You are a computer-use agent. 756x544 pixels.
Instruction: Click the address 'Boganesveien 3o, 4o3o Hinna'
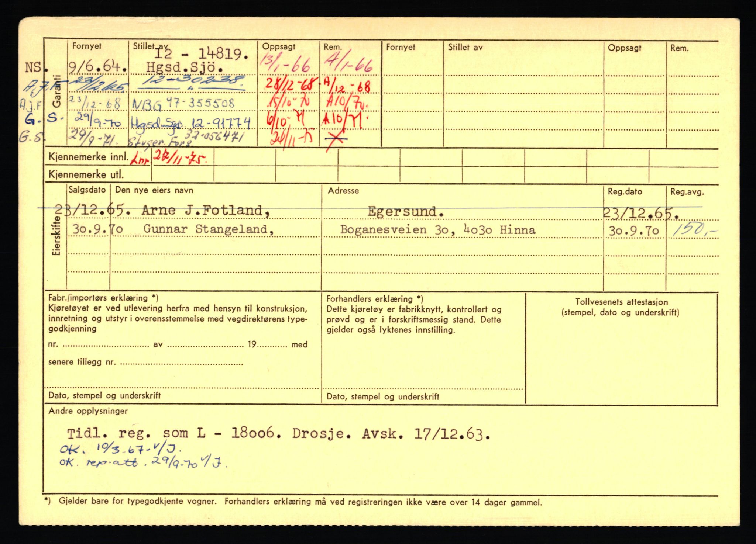(437, 230)
